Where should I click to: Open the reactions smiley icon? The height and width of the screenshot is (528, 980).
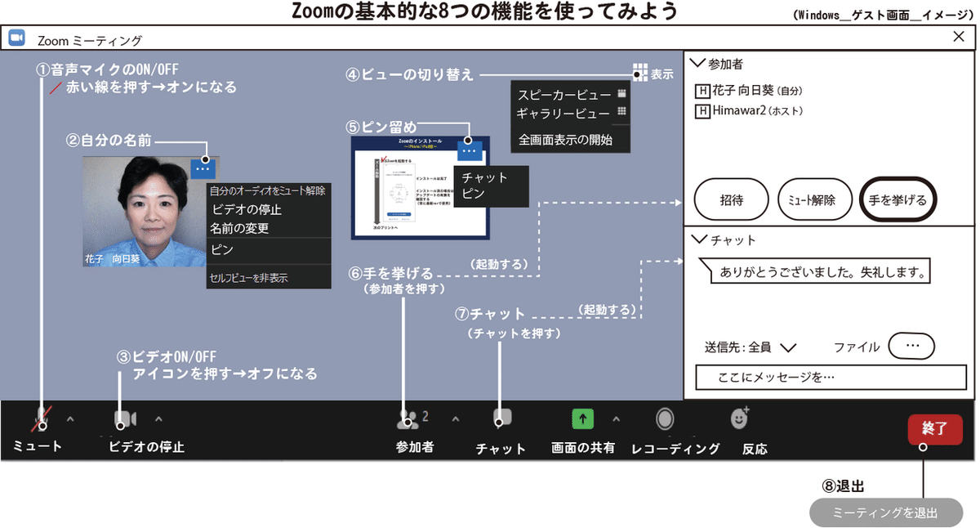740,418
